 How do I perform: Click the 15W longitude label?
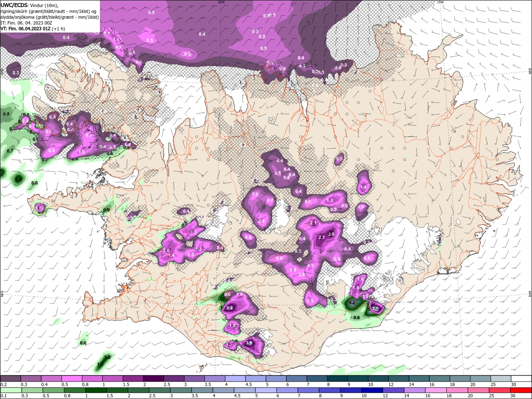point(440,2)
